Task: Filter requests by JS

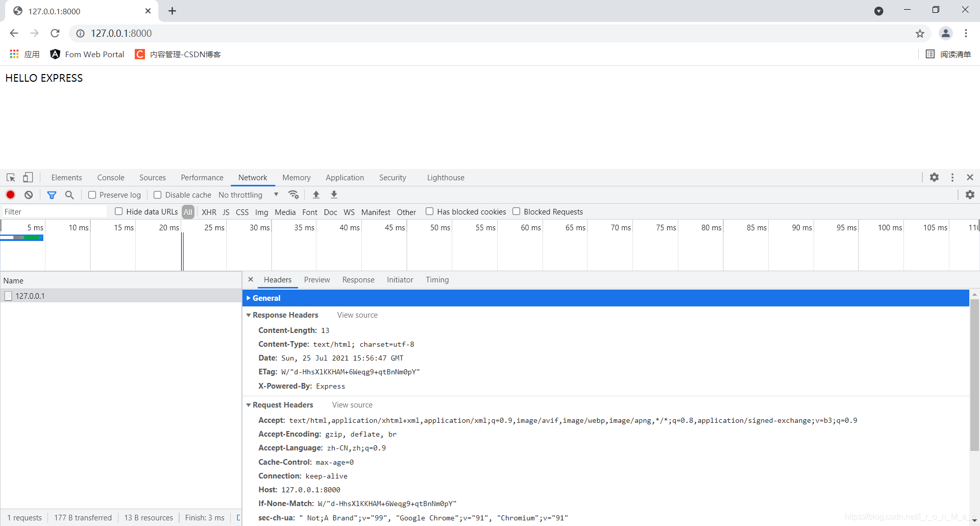Action: [226, 212]
